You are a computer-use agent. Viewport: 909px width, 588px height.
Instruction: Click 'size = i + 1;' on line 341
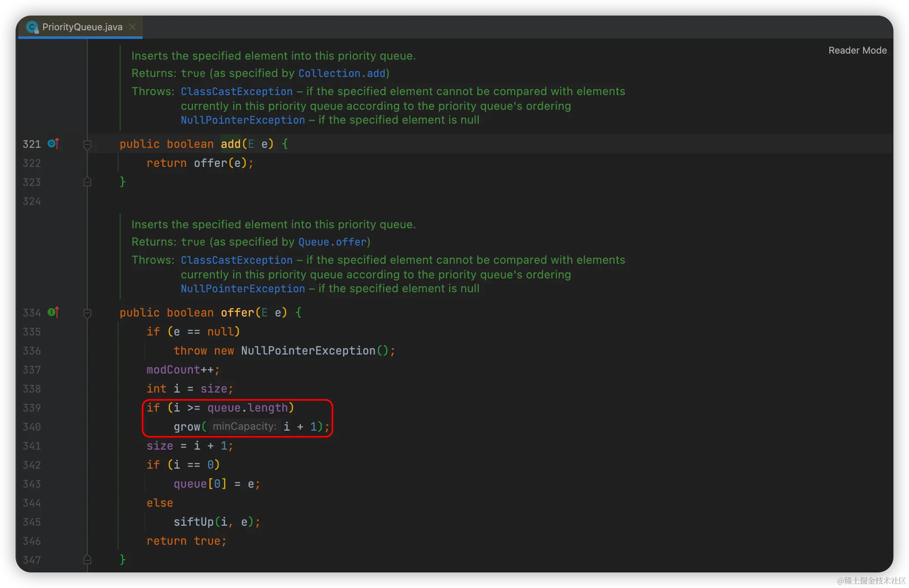[x=190, y=446]
